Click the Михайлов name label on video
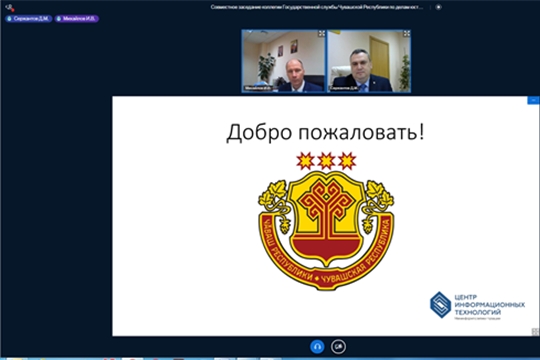 258,88
